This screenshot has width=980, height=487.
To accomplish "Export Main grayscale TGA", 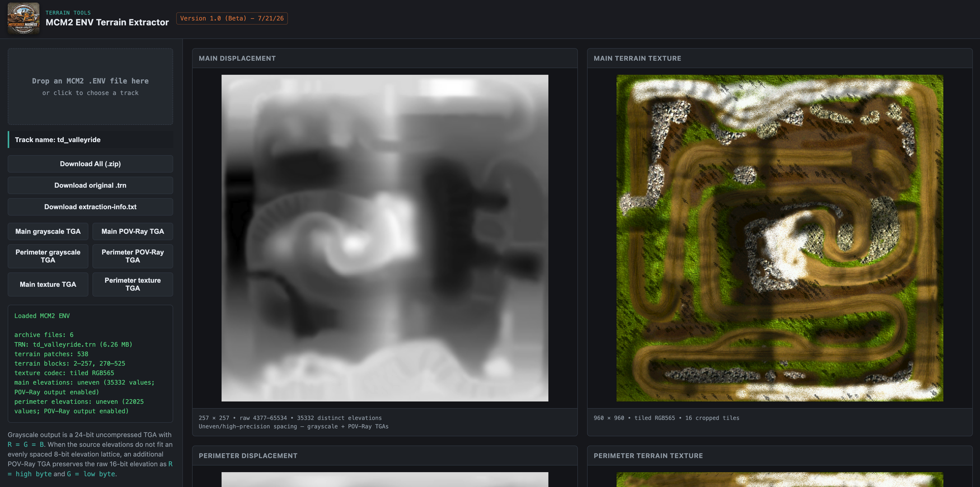I will (x=48, y=231).
